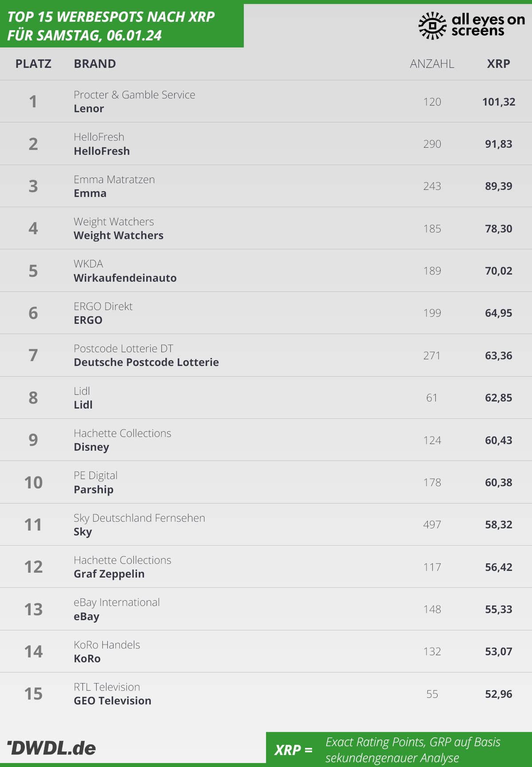Select the Graf Zeppelin brand name
The width and height of the screenshot is (532, 767).
coord(109,574)
